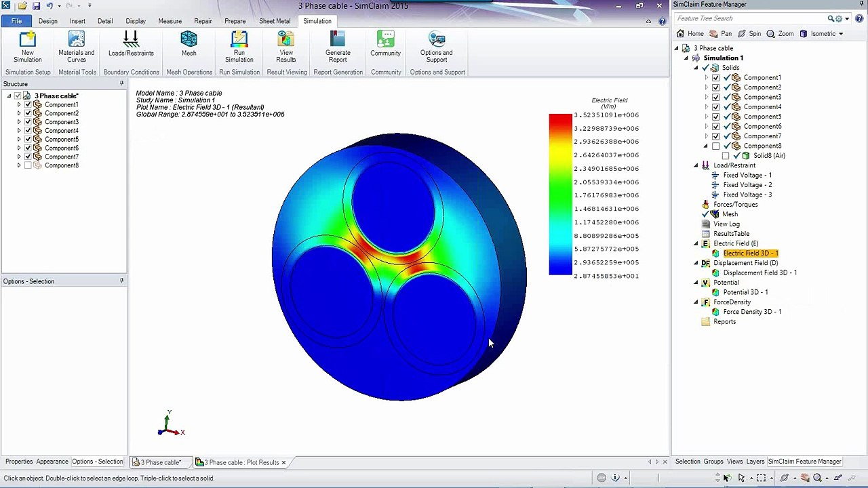Open the View Results tool
This screenshot has height=488, width=868.
click(286, 39)
